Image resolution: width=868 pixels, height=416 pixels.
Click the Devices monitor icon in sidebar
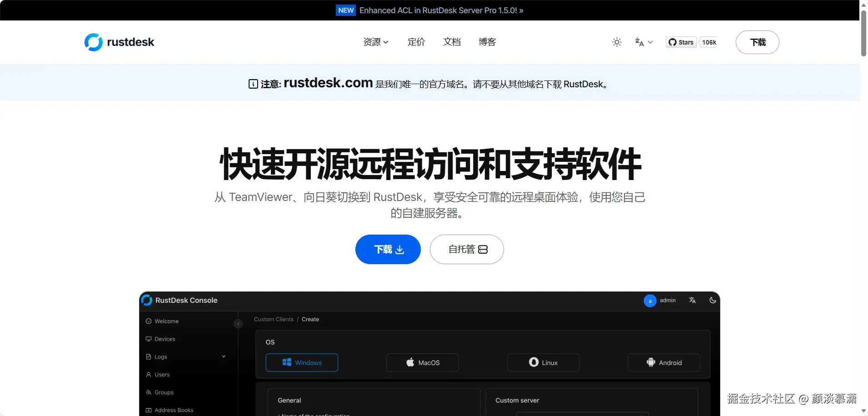pyautogui.click(x=149, y=339)
